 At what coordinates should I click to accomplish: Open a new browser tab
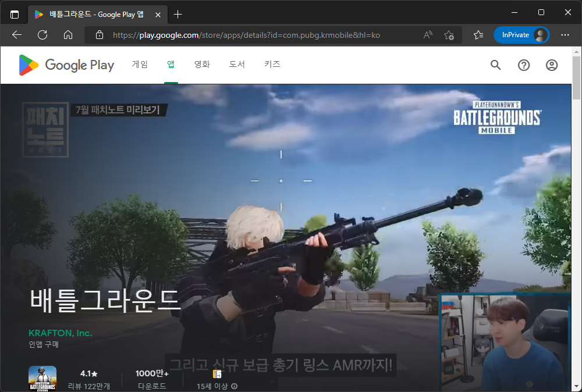(178, 15)
